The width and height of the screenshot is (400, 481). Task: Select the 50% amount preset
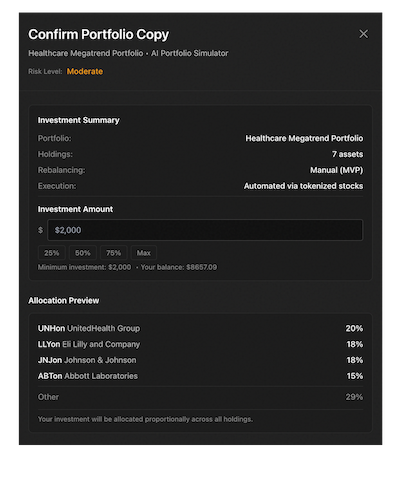coord(83,253)
